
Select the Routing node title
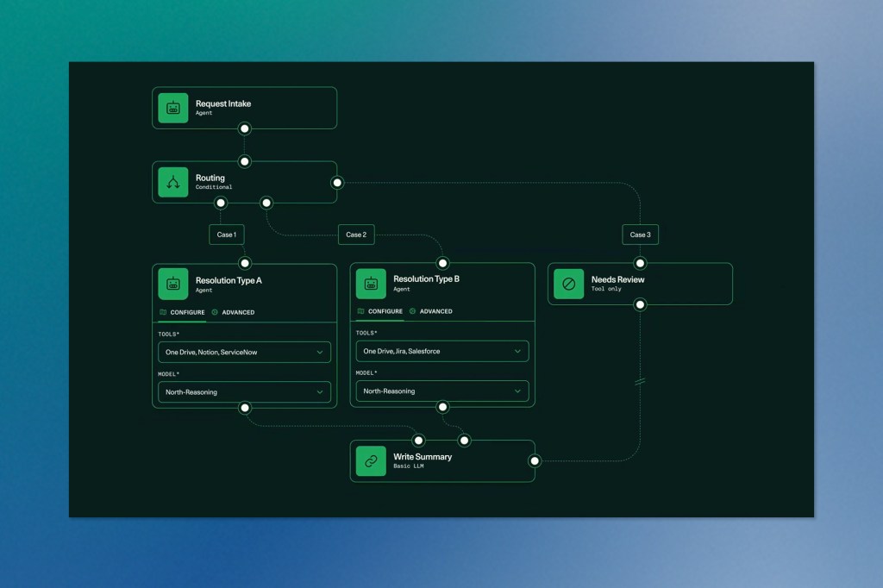coord(210,178)
